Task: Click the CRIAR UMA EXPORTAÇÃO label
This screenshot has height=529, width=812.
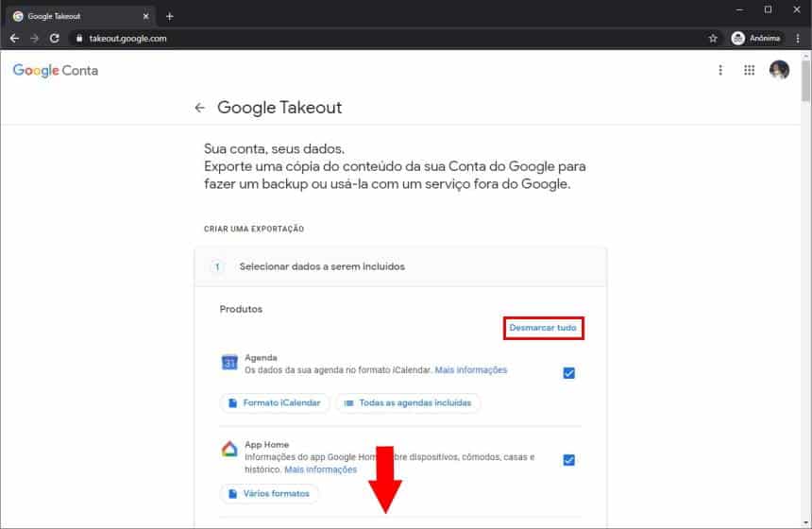Action: click(254, 229)
